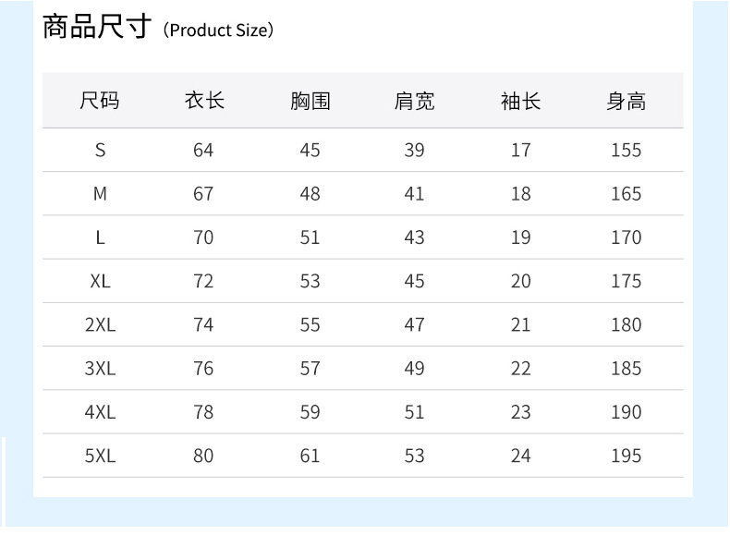Viewport: 730px width, 560px height.
Task: Select the L size row label
Action: [x=100, y=237]
